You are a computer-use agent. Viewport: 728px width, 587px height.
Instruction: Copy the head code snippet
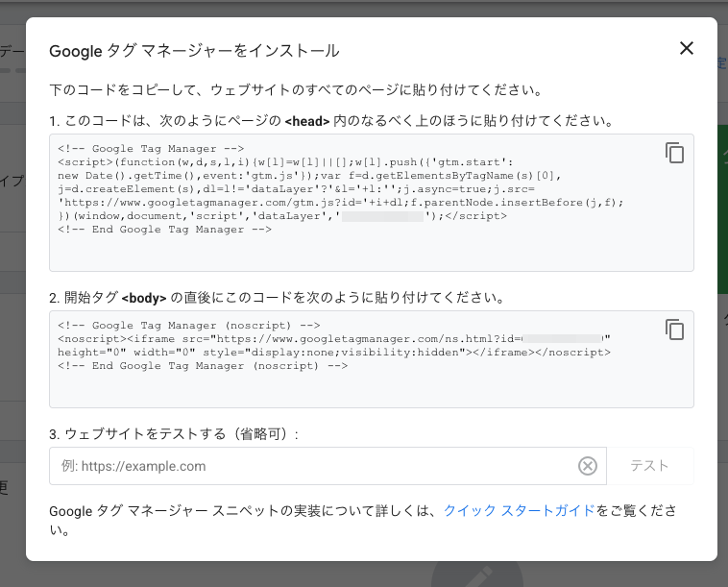[x=674, y=153]
